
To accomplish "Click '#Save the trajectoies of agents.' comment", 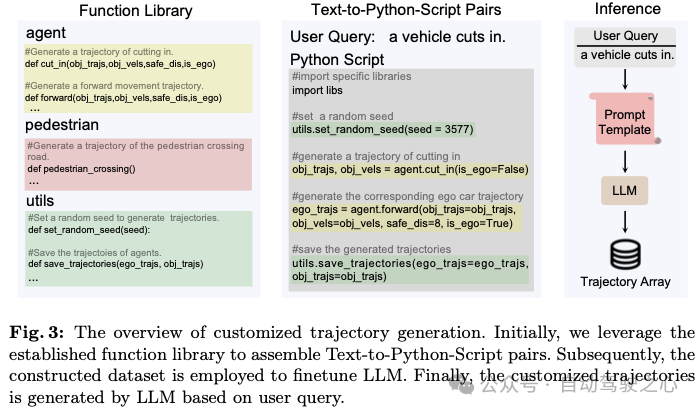I will 95,253.
